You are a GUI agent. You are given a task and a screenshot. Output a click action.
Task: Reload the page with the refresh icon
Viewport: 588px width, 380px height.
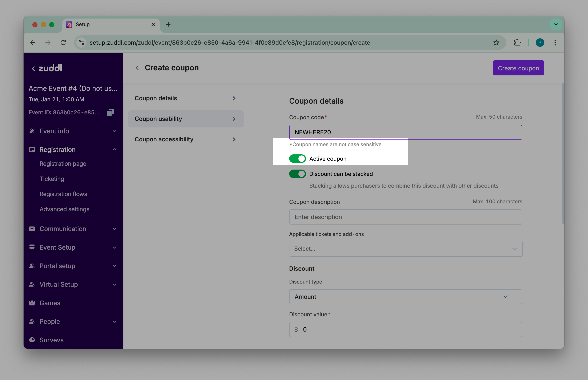[x=63, y=42]
